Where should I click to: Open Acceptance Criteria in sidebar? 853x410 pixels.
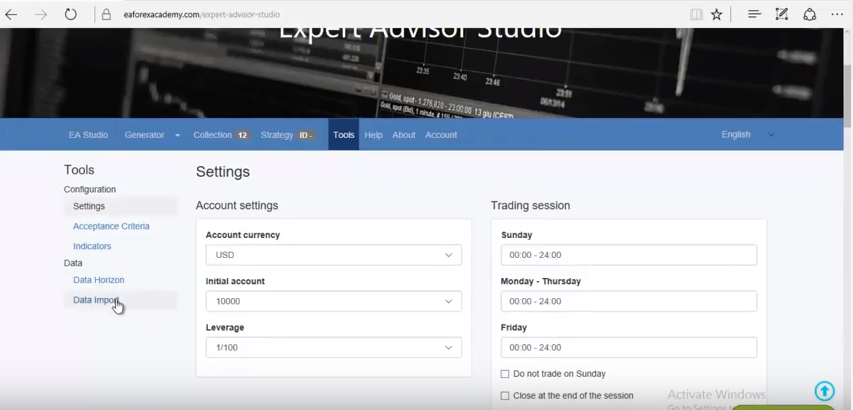(x=111, y=227)
